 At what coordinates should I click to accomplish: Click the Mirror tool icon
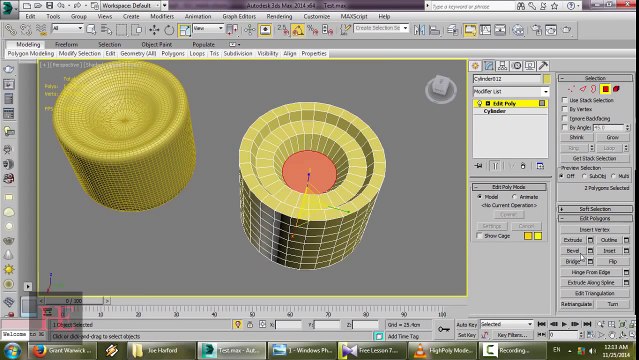click(x=419, y=30)
